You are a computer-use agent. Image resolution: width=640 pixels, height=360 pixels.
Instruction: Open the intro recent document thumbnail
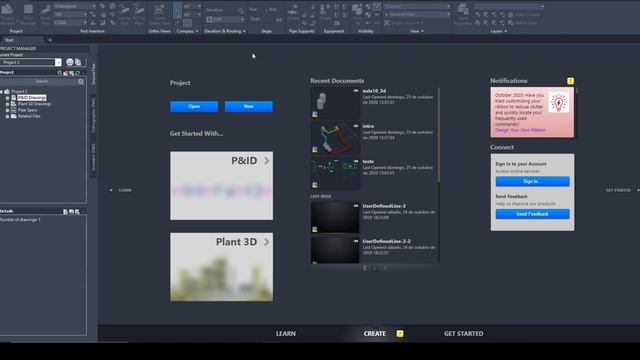point(335,139)
